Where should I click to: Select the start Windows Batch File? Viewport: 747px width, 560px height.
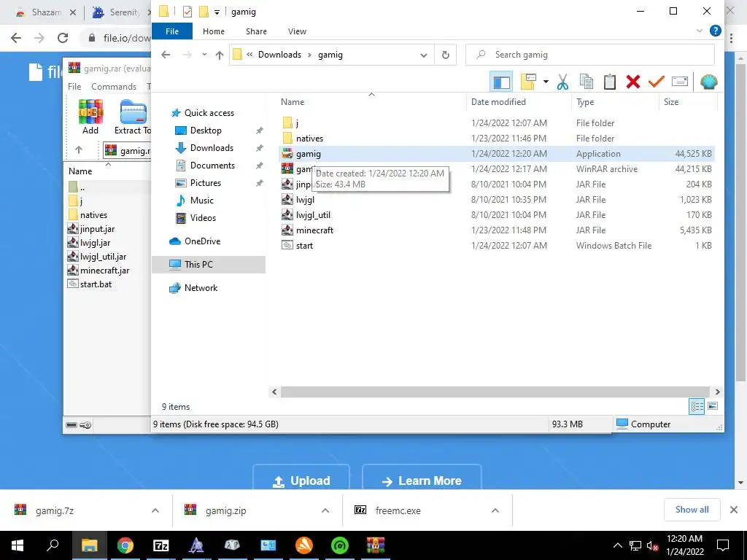tap(496, 246)
